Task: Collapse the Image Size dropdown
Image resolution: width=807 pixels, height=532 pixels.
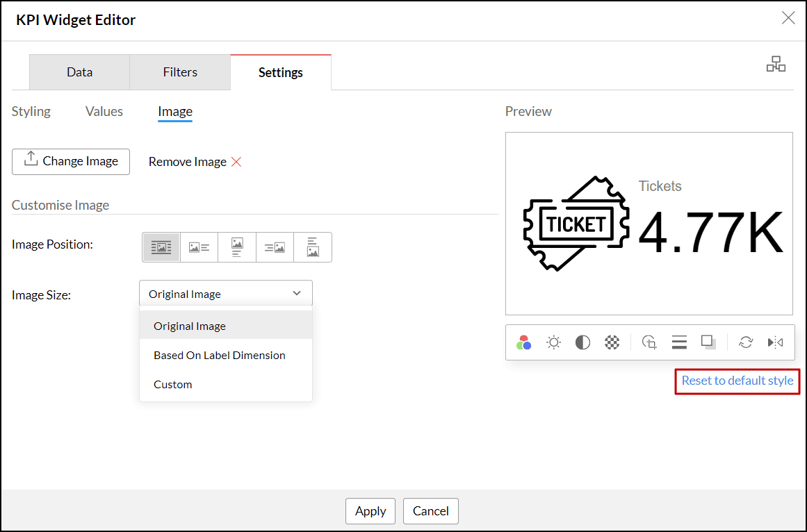Action: tap(226, 294)
